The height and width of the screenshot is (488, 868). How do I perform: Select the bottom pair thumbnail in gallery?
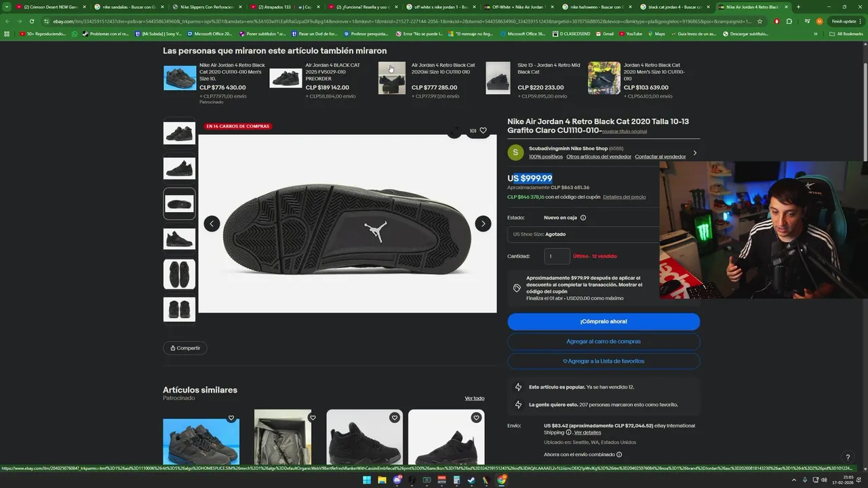pos(179,310)
